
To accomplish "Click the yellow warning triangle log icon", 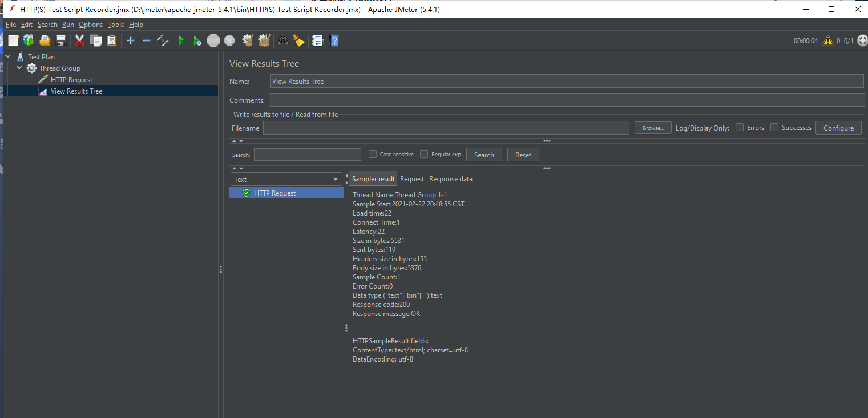I will click(x=828, y=41).
